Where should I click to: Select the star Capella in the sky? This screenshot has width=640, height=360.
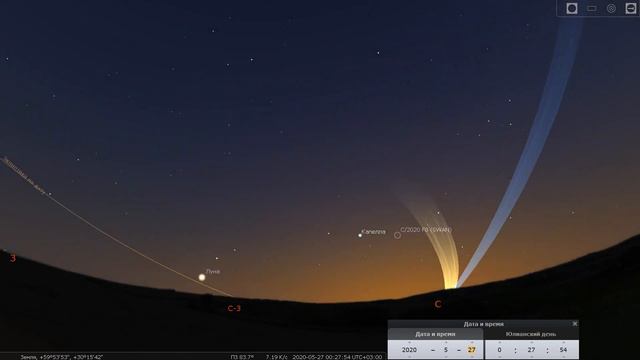[360, 235]
